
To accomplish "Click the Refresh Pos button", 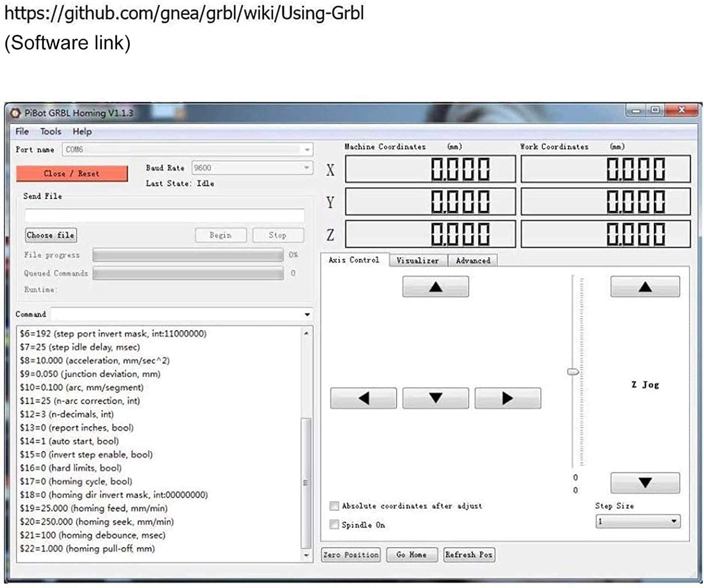I will coord(469,555).
